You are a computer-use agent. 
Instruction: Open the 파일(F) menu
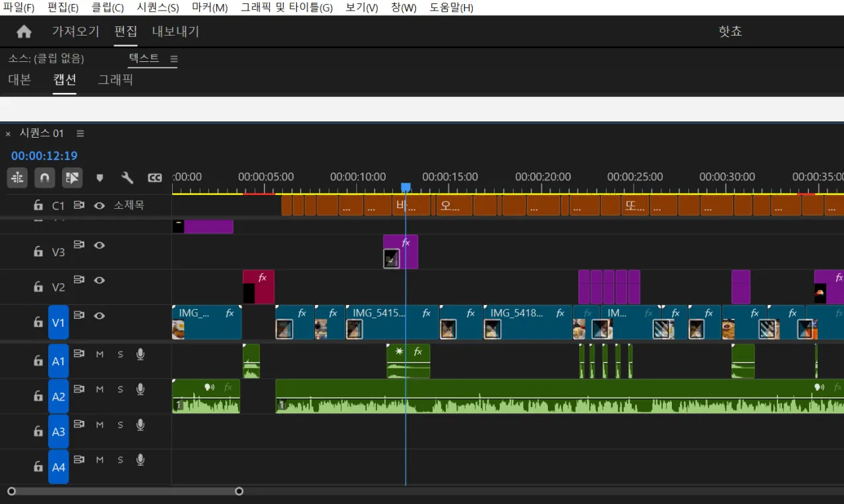coord(18,8)
